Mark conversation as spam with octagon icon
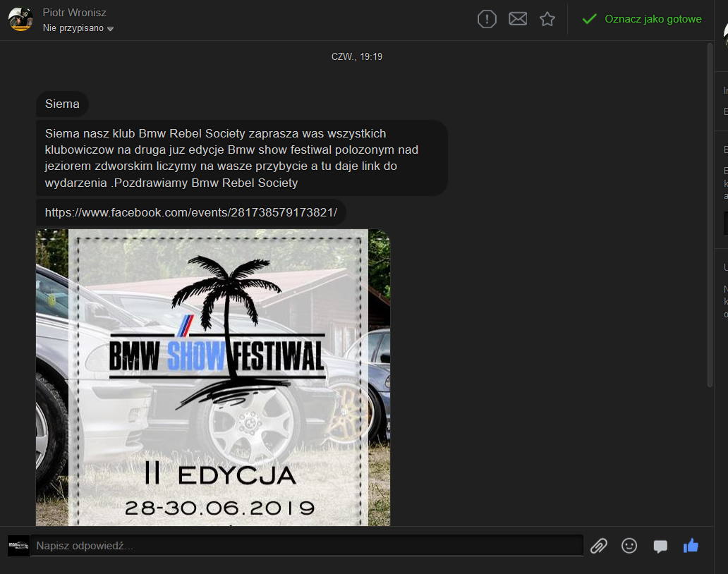 (x=487, y=19)
